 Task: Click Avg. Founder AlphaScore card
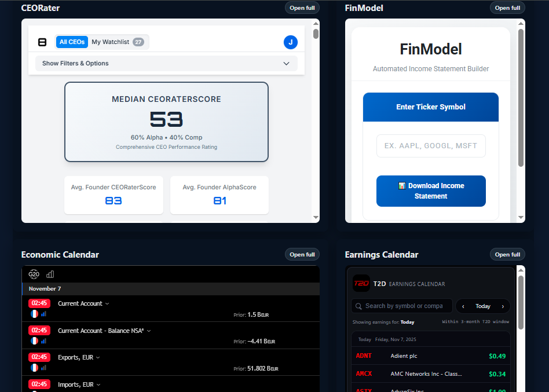point(219,195)
